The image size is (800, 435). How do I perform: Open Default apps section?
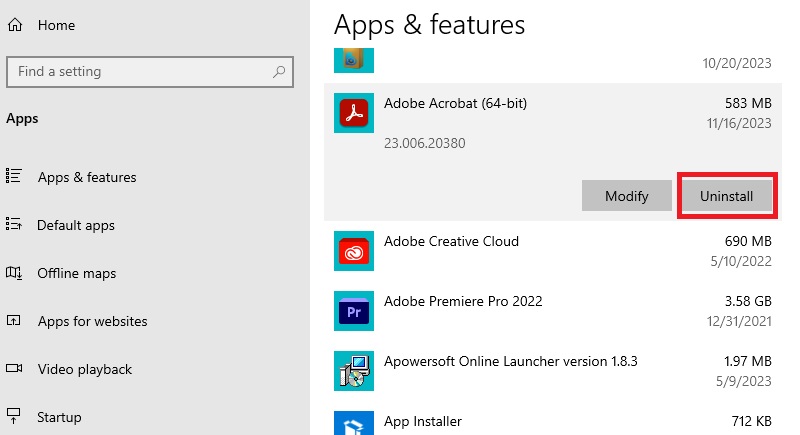click(x=76, y=225)
